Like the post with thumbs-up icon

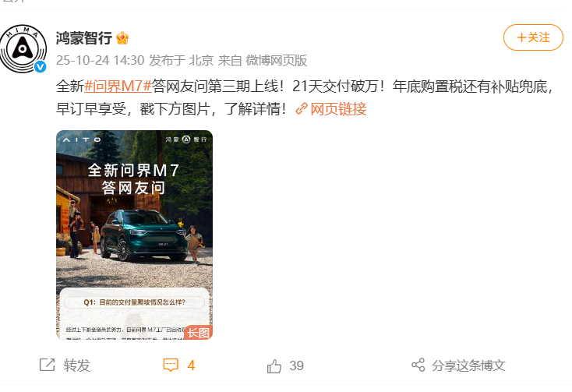tap(274, 366)
